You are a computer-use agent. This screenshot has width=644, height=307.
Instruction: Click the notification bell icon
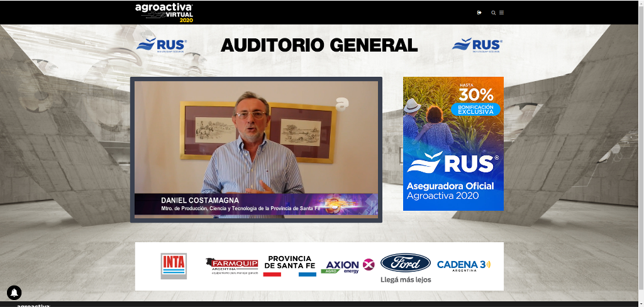click(x=14, y=293)
